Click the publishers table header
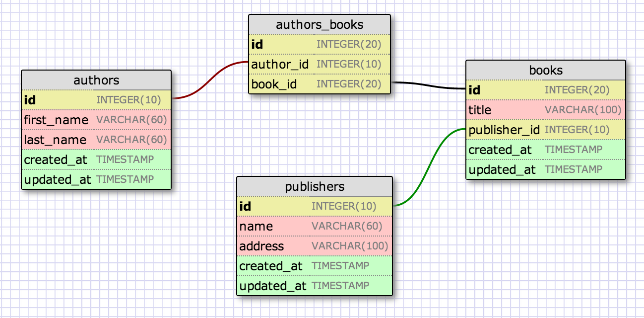Image resolution: width=644 pixels, height=318 pixels. pos(315,186)
